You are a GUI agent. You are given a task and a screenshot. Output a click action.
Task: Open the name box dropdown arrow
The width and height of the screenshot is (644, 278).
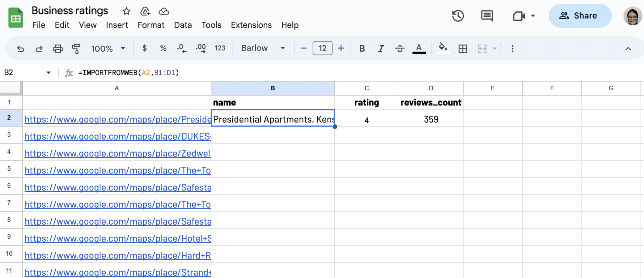tap(48, 73)
